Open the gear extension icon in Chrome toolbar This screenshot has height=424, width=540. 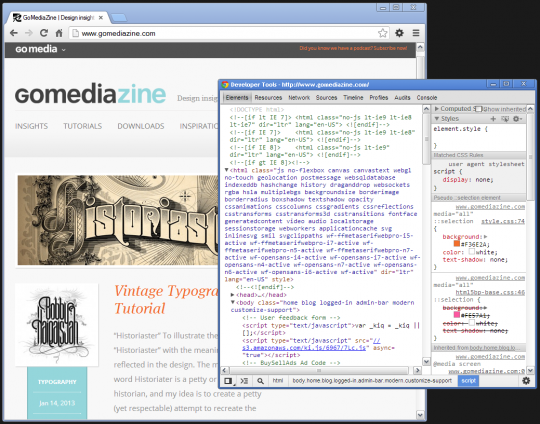coord(399,33)
